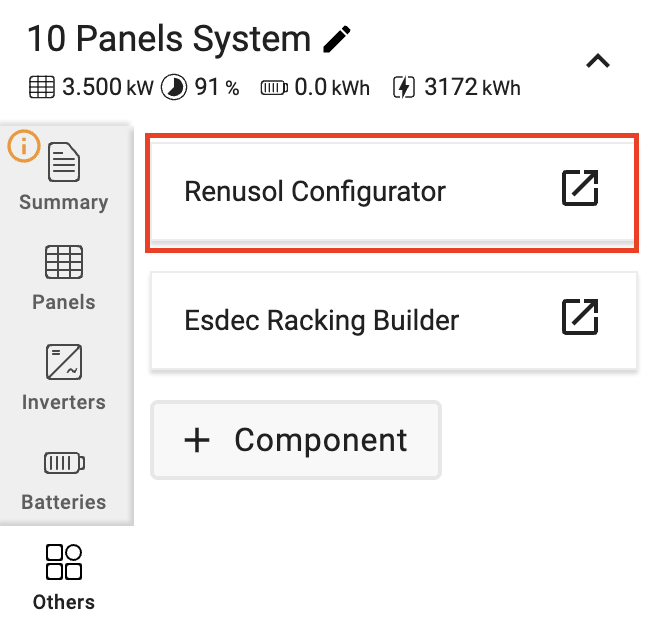The height and width of the screenshot is (624, 652).
Task: Collapse the 10 Panels System section
Action: pyautogui.click(x=598, y=61)
